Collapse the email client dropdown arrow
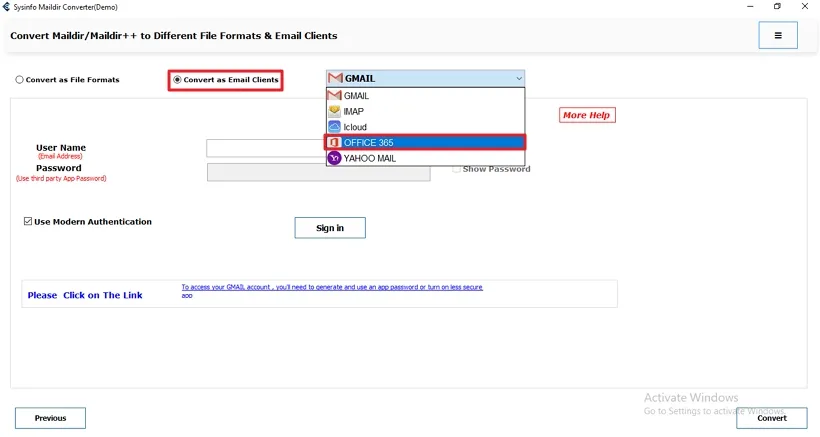This screenshot has height=437, width=820. pos(518,78)
